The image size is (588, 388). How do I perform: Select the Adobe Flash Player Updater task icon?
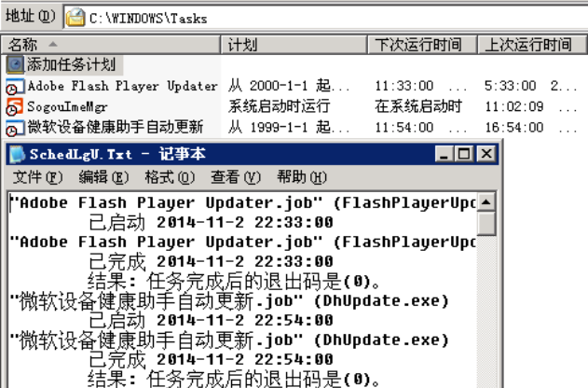coord(15,87)
